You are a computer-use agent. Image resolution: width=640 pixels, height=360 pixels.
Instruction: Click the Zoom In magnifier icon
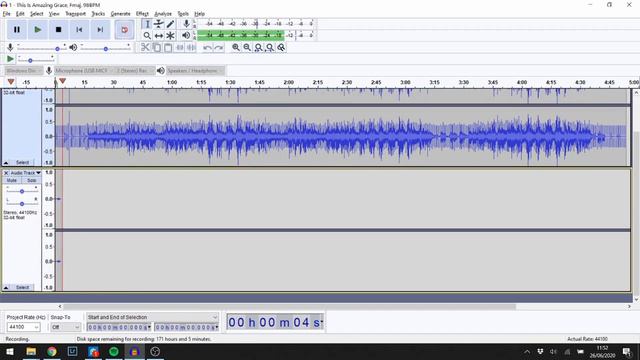tap(236, 47)
